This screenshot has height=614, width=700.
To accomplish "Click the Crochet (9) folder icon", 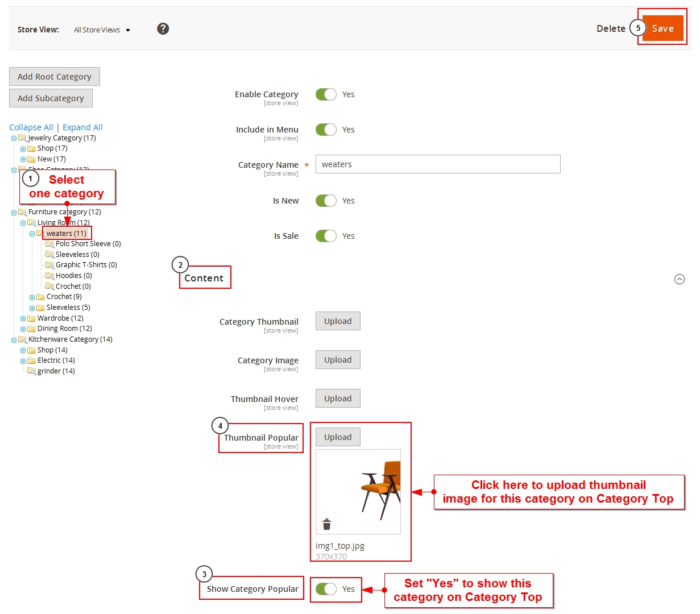I will point(41,297).
